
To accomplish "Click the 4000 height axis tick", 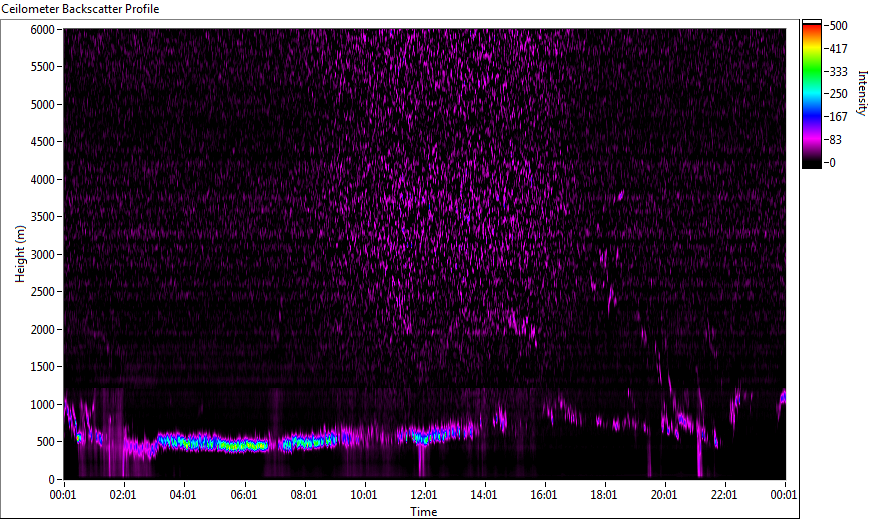I will coord(42,180).
